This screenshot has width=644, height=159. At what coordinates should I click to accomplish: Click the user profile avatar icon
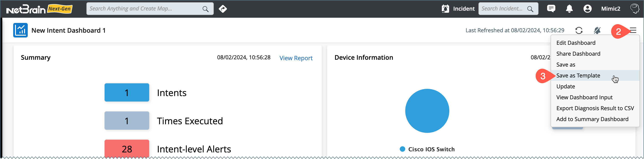click(587, 9)
